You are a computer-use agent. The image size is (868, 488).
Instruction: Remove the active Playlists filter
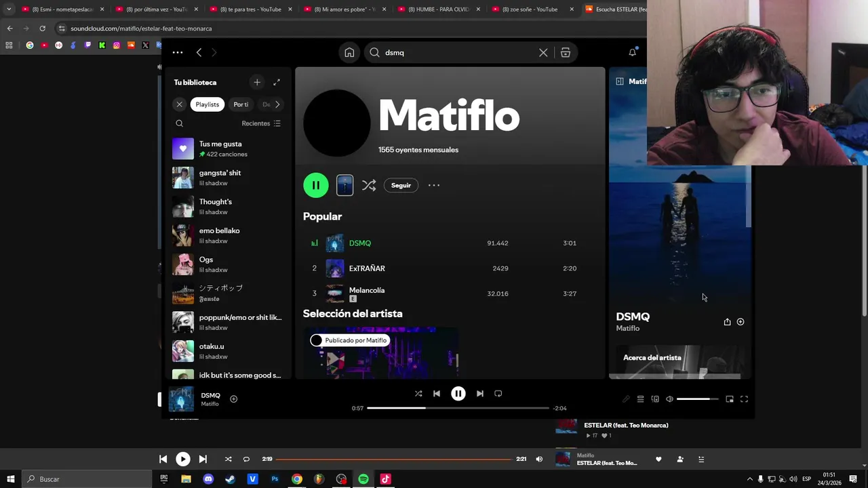pos(179,104)
